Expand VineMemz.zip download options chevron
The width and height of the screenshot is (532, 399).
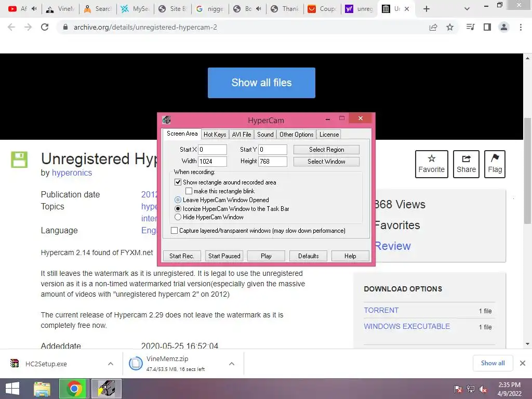tap(232, 364)
